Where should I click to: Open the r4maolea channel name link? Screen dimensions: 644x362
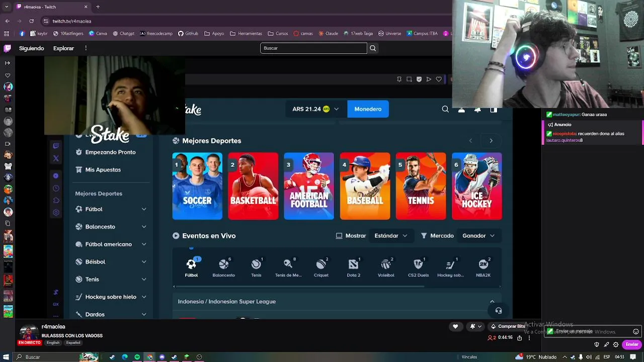53,327
